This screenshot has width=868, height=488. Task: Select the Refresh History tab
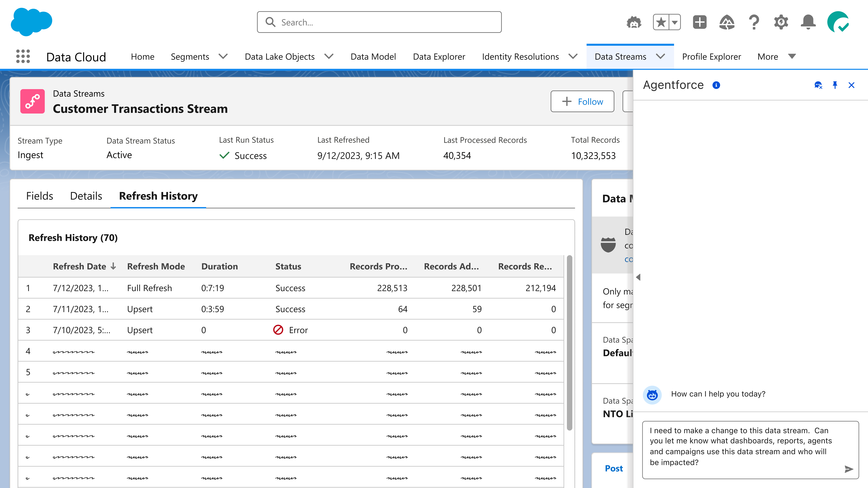(x=158, y=196)
